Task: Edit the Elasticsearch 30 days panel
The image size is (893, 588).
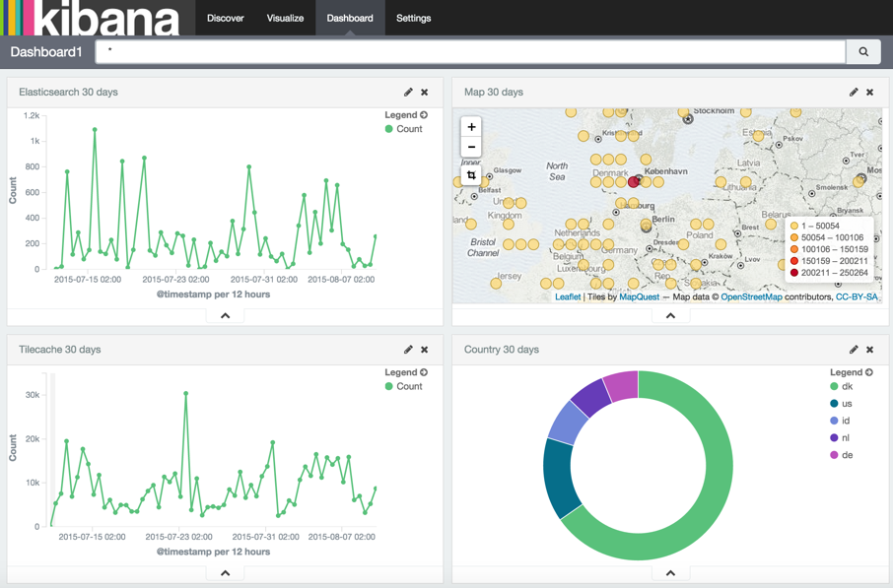Action: click(408, 93)
